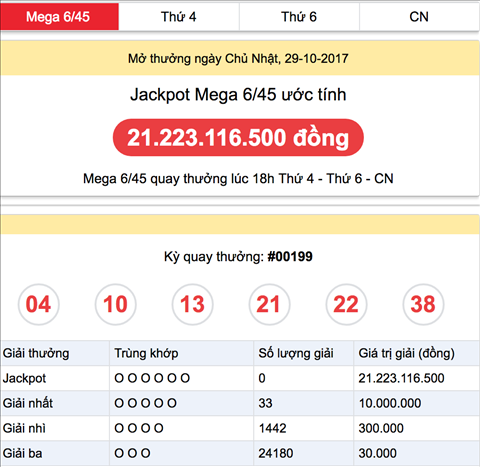The width and height of the screenshot is (480, 467).
Task: Select the Giải nhất row label
Action: [x=28, y=403]
